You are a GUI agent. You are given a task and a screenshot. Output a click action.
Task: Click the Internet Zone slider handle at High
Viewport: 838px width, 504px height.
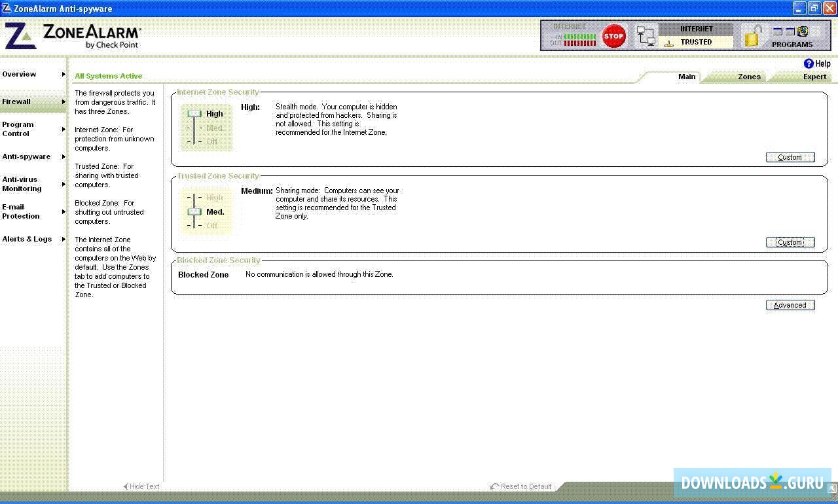pos(194,113)
